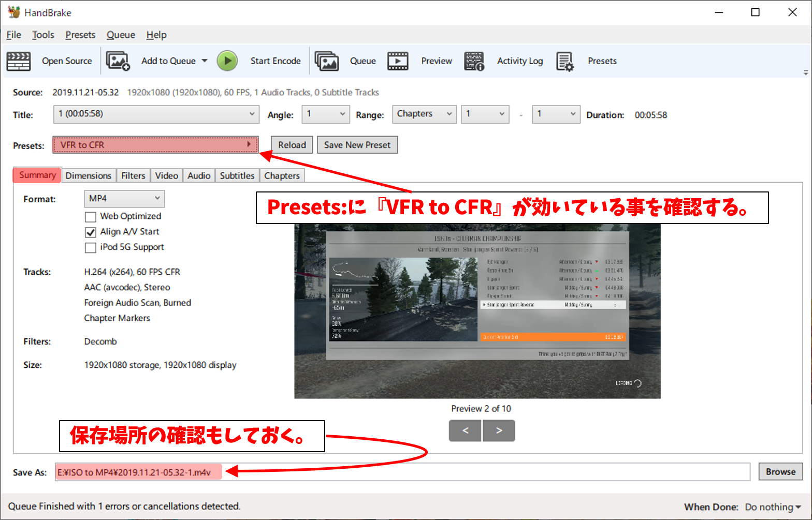
Task: Show the previous preview image
Action: pos(465,430)
